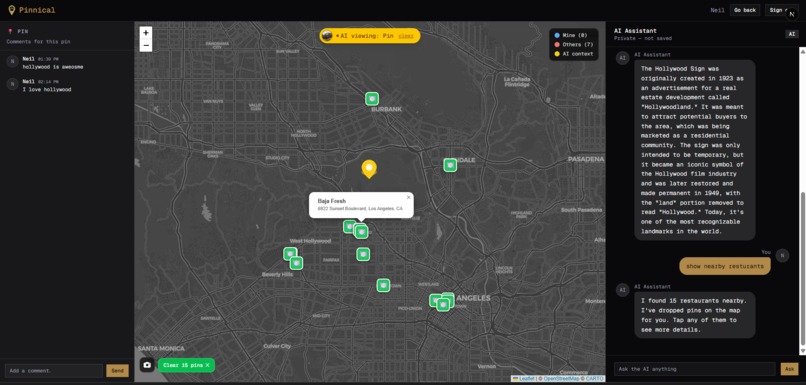The height and width of the screenshot is (385, 806).
Task: Click the 'AI viewing: Pin' banner text
Action: [x=367, y=36]
